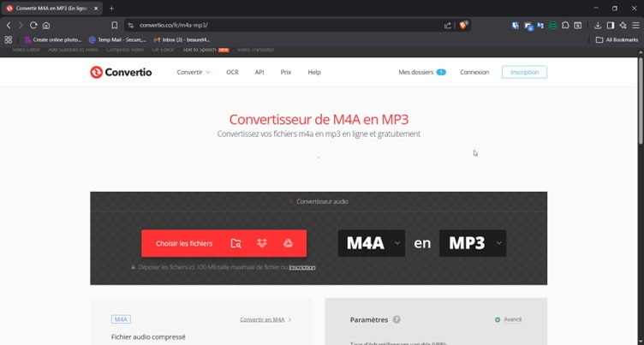Choose files from Google Drive icon
The height and width of the screenshot is (345, 644).
pos(289,243)
